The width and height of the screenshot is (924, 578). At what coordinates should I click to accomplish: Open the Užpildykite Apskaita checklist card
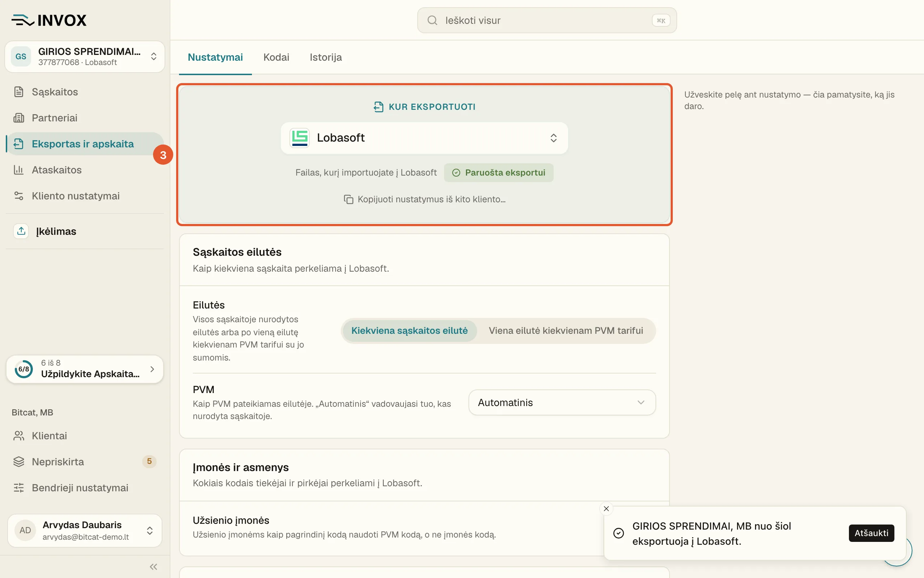85,369
